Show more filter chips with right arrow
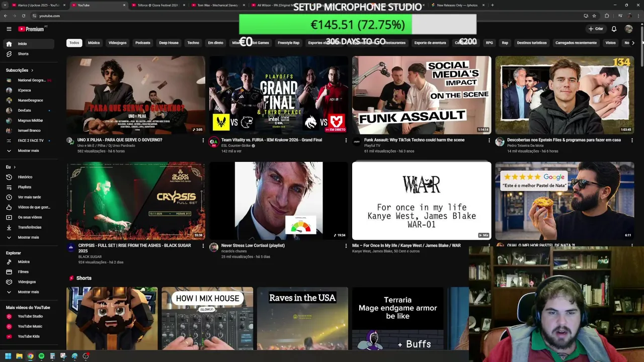Screen dimensions: 644x362 coord(632,43)
